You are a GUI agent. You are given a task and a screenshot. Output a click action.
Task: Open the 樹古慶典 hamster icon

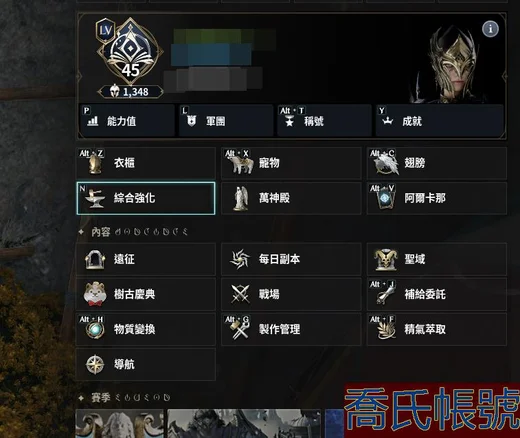95,294
